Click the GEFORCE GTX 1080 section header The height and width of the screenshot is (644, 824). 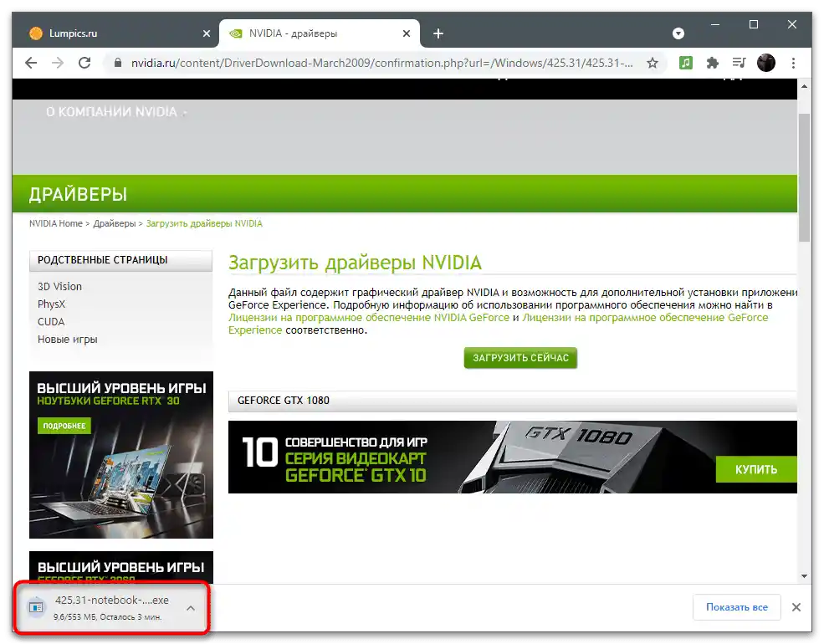coord(512,401)
